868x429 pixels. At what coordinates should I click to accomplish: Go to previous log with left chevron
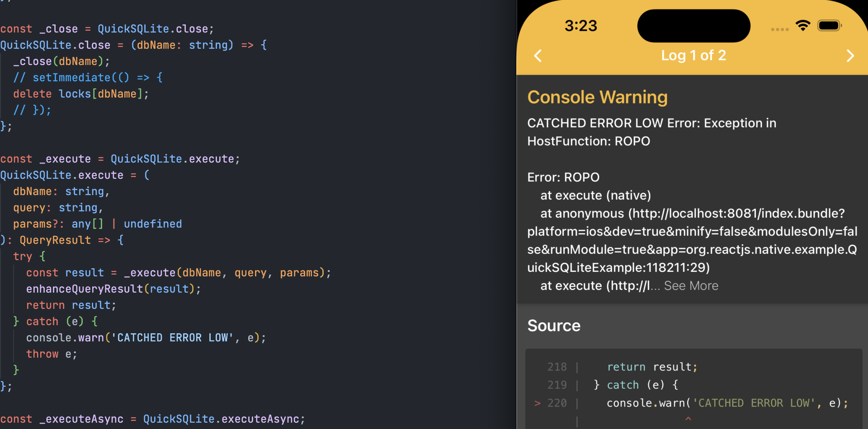point(538,56)
